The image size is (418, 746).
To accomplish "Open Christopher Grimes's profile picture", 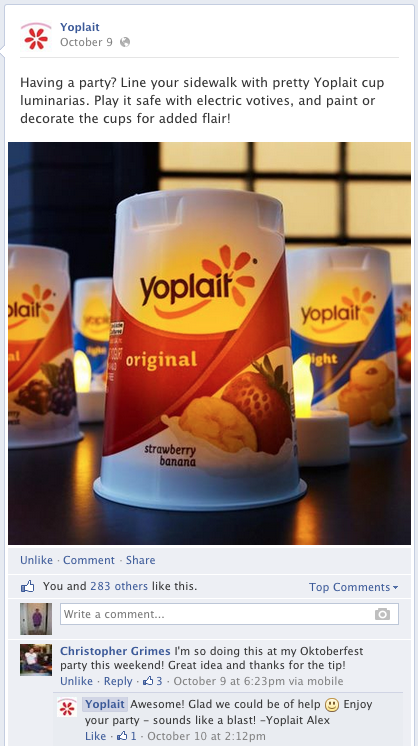I will tap(36, 660).
